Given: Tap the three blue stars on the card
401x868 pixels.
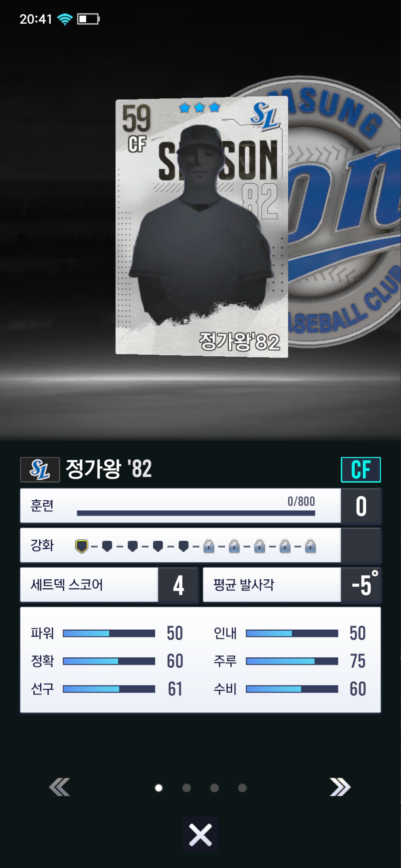Looking at the screenshot, I should click(199, 108).
